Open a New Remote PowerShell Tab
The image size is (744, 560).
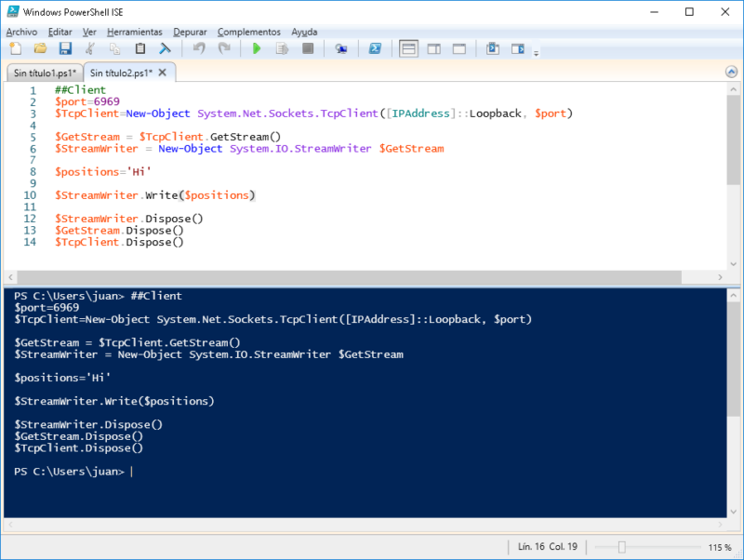point(343,48)
